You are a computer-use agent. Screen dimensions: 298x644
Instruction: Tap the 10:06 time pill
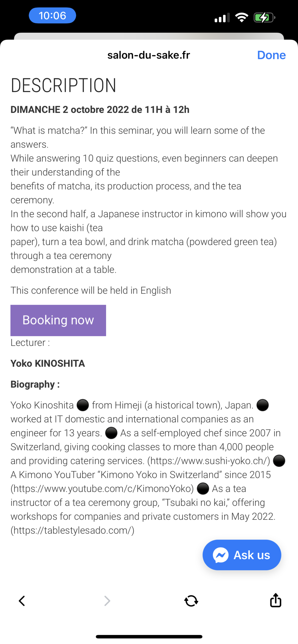click(52, 16)
